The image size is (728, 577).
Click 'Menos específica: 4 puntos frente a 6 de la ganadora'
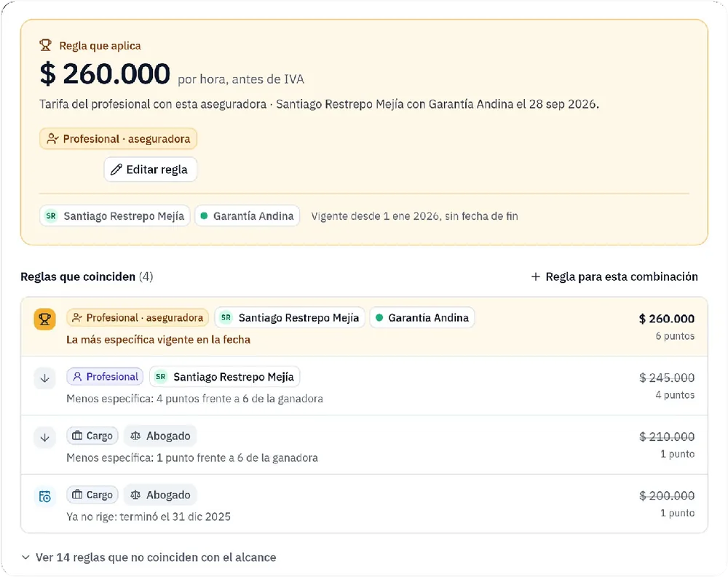tap(194, 398)
